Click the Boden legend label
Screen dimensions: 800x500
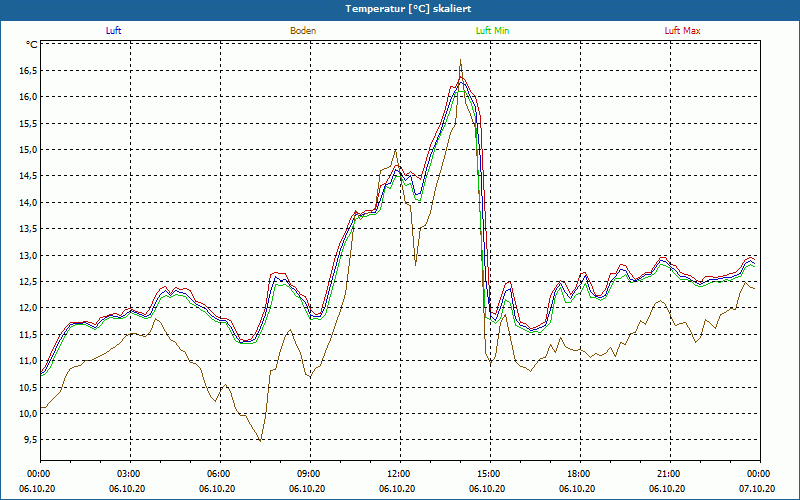[x=303, y=31]
